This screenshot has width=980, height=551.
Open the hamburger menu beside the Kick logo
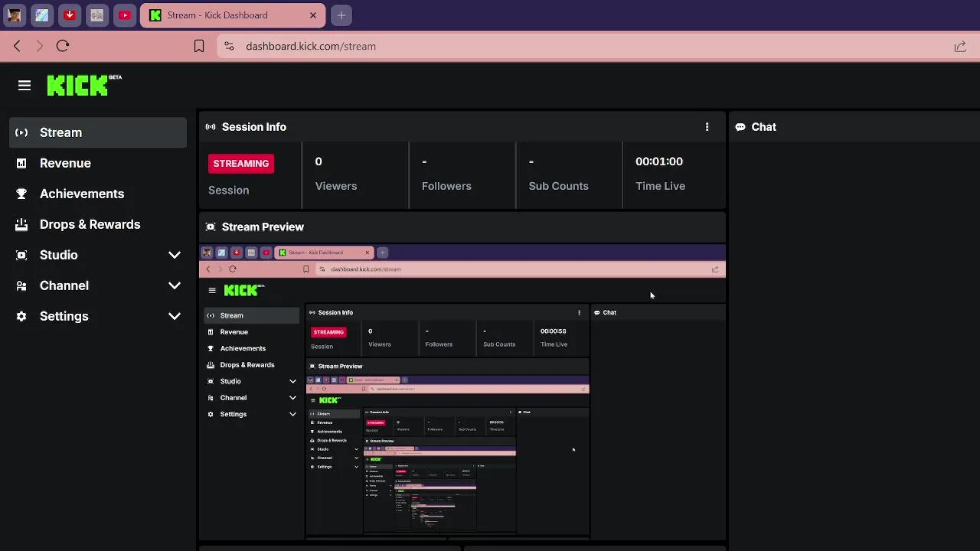(x=24, y=86)
